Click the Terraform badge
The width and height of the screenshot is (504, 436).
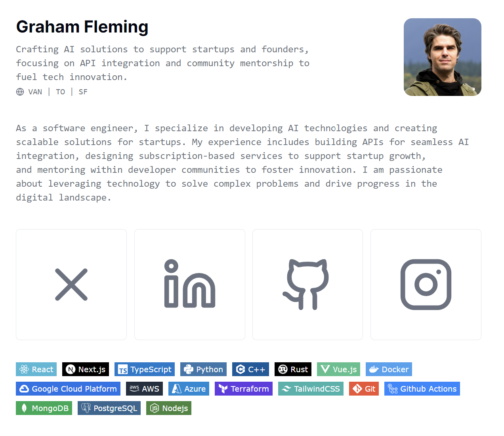coord(244,389)
